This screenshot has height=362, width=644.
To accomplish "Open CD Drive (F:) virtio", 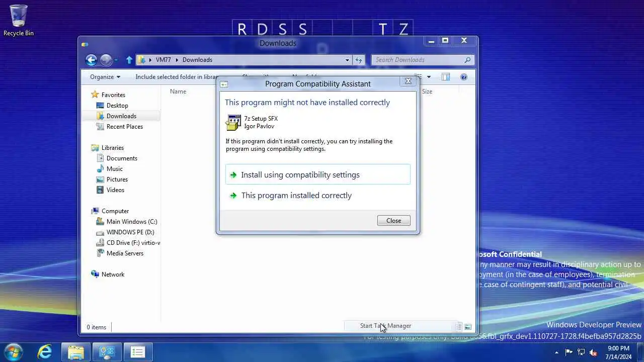I will (x=133, y=242).
